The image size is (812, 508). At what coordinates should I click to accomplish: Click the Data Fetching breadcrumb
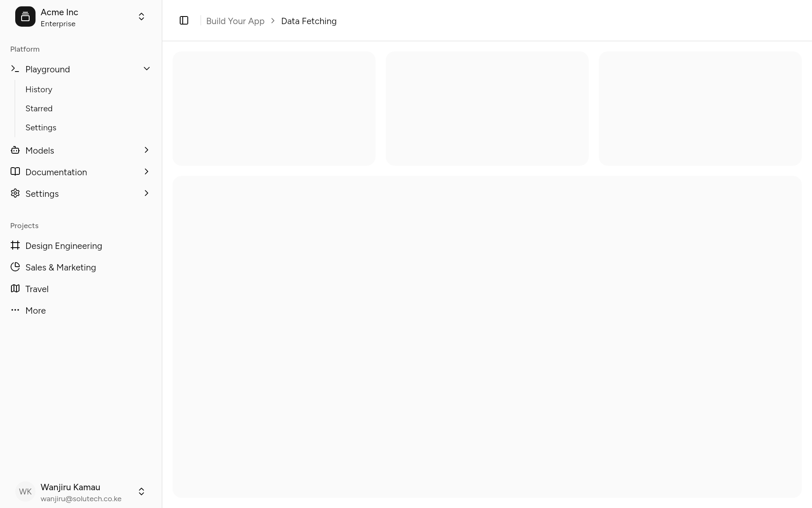pos(309,21)
